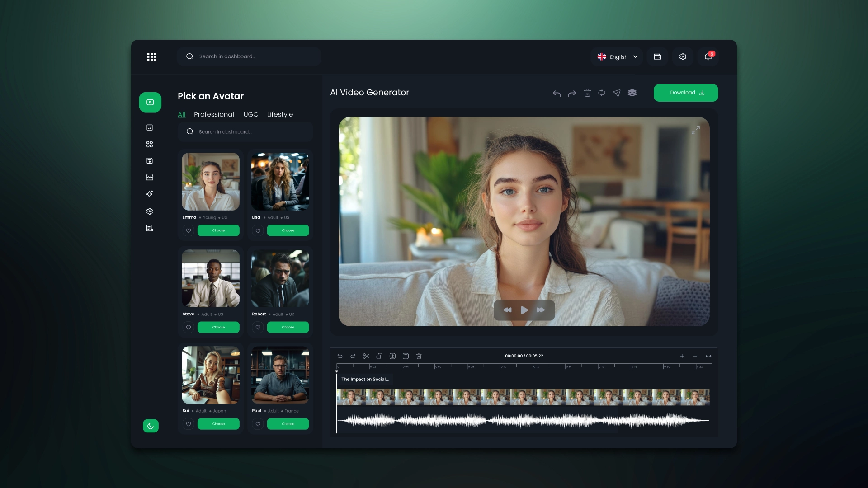Favorite the Robert avatar heart
This screenshot has width=868, height=488.
pos(258,327)
